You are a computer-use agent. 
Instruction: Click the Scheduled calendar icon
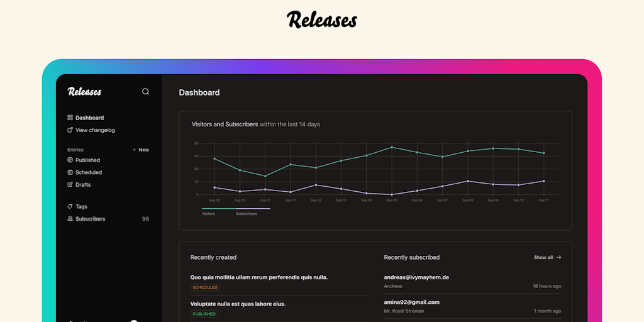pyautogui.click(x=70, y=172)
